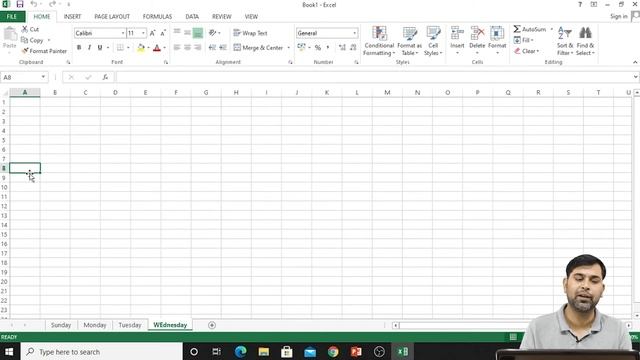Screen dimensions: 640x360
Task: Switch to REVIEW ribbon tab
Action: point(222,16)
